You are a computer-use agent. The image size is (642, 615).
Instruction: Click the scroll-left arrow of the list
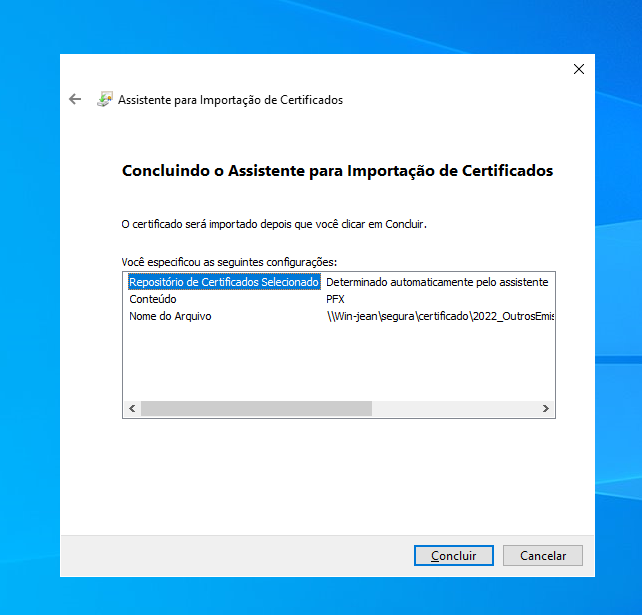coord(132,409)
